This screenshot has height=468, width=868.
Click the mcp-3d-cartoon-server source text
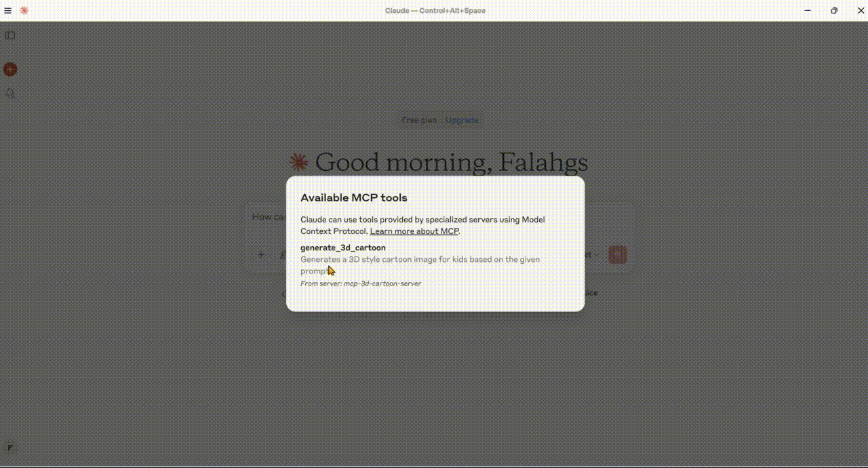(382, 284)
